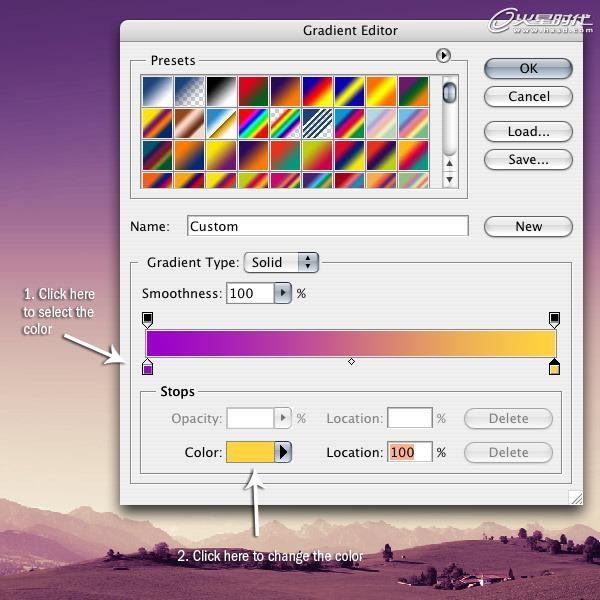Screen dimensions: 600x600
Task: Click Load... to import gradients
Action: coord(528,132)
